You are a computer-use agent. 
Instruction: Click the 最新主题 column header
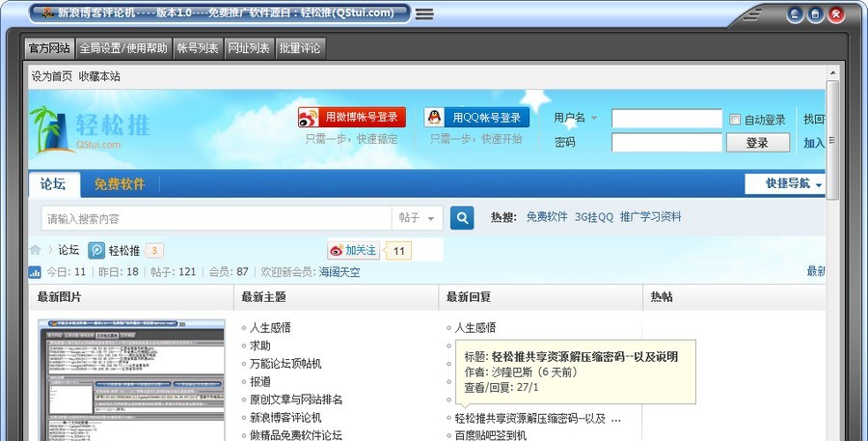click(263, 297)
